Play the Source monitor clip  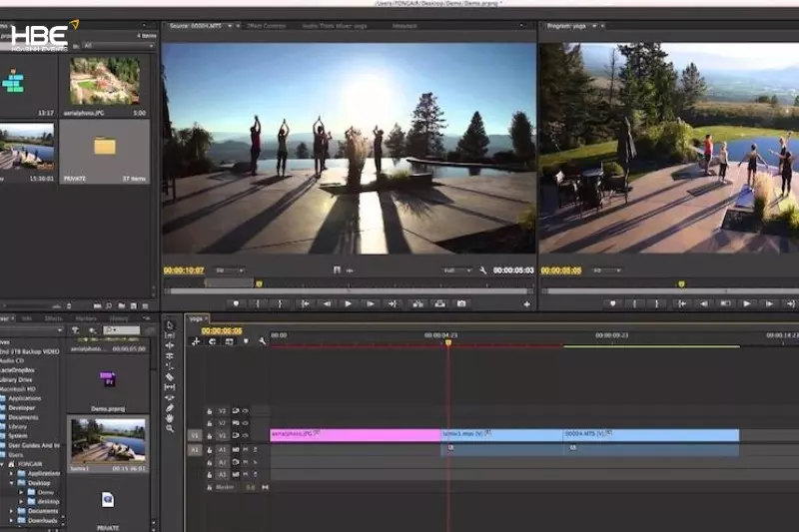coord(348,303)
